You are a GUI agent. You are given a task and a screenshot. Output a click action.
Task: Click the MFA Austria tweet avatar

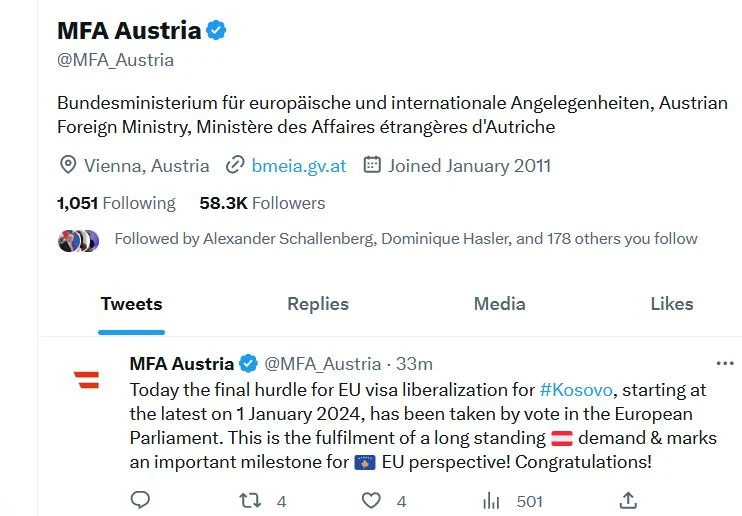click(86, 378)
